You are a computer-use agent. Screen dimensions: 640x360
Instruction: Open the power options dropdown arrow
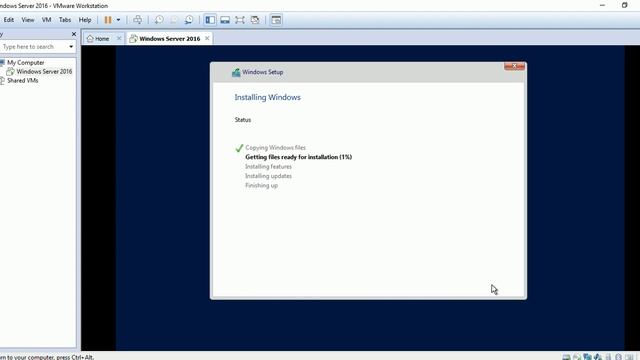118,20
